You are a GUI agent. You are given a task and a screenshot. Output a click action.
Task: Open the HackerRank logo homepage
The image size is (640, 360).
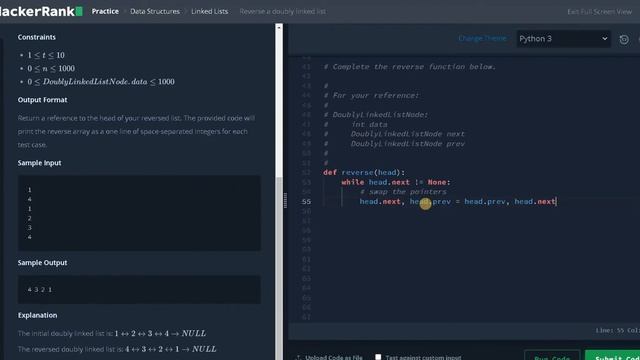(41, 11)
